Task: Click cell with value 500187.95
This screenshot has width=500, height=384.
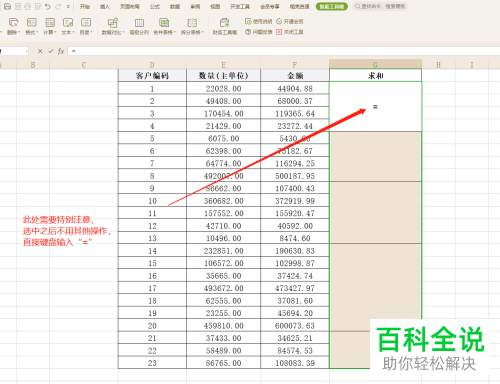Action: (295, 176)
